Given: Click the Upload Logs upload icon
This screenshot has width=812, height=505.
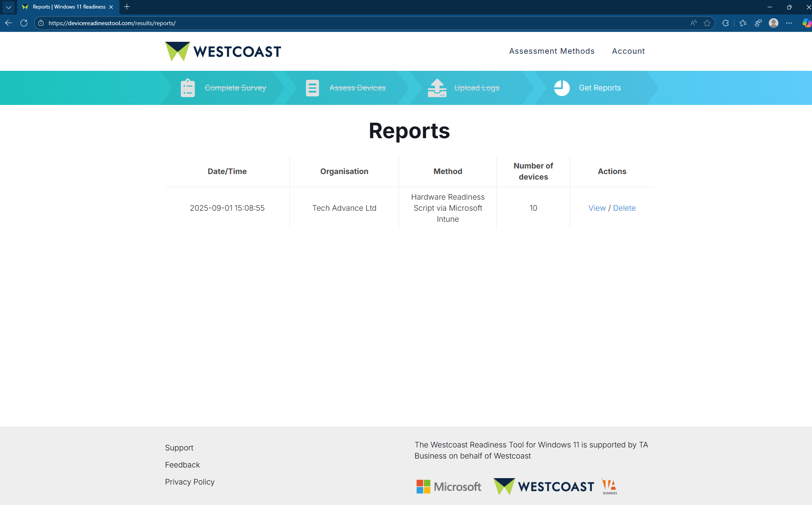Looking at the screenshot, I should [x=437, y=88].
